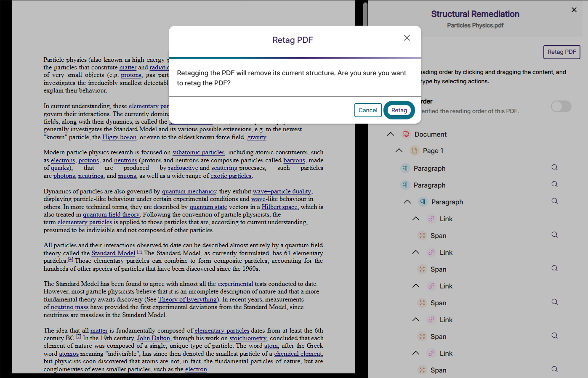Screen dimensions: 588x378
Task: Click the third Paragraph tag icon
Action: pyautogui.click(x=423, y=202)
